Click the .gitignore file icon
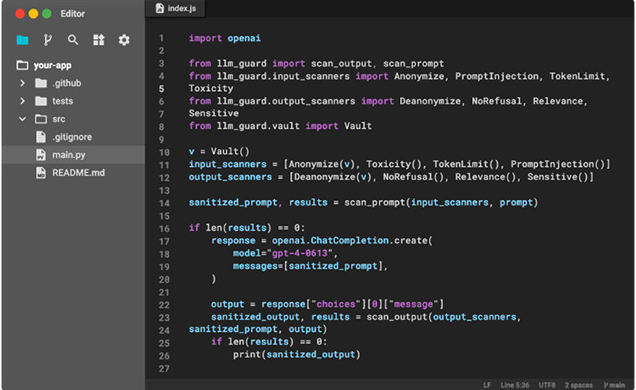 (41, 137)
